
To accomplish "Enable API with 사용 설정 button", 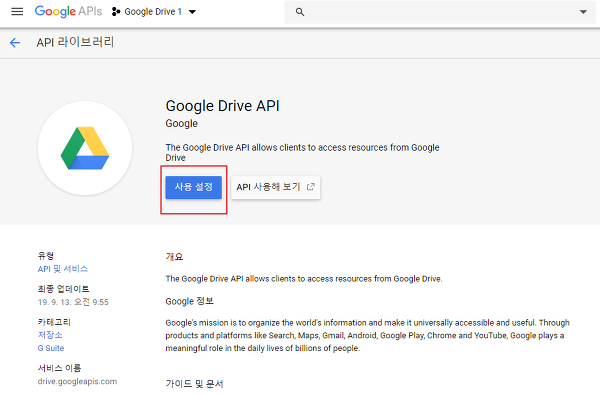I will click(194, 187).
